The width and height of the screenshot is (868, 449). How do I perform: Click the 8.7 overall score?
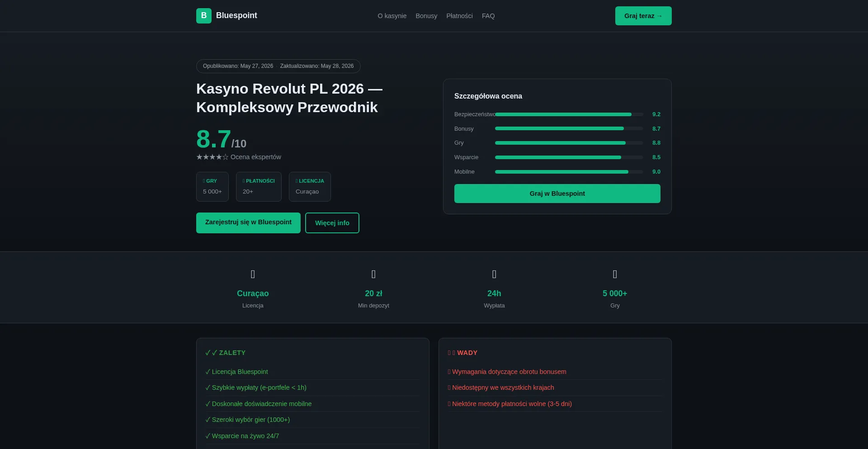pos(213,139)
